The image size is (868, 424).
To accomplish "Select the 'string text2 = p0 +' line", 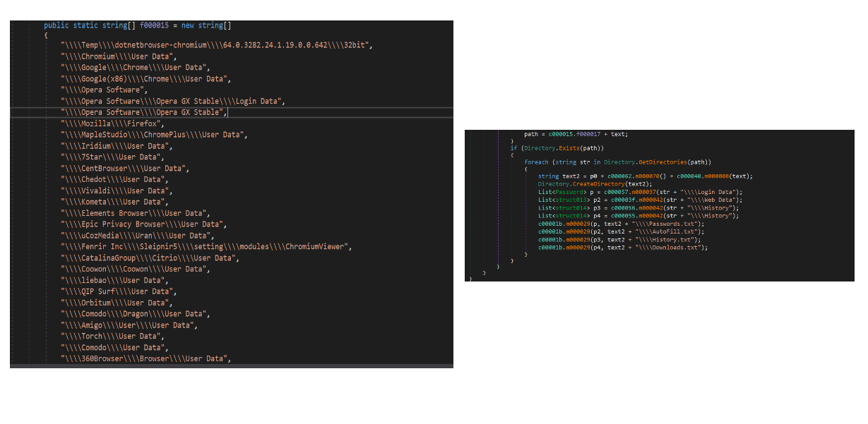I will pyautogui.click(x=645, y=176).
